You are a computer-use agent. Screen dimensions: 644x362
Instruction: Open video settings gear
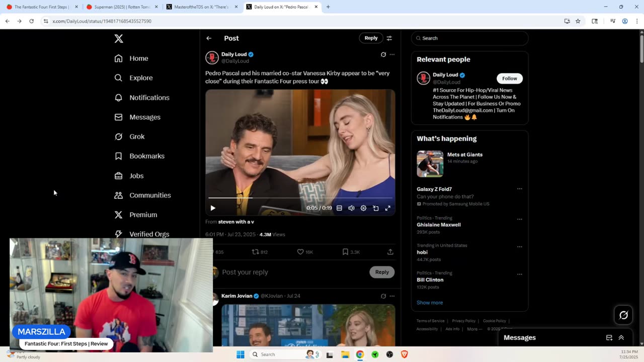(x=363, y=208)
